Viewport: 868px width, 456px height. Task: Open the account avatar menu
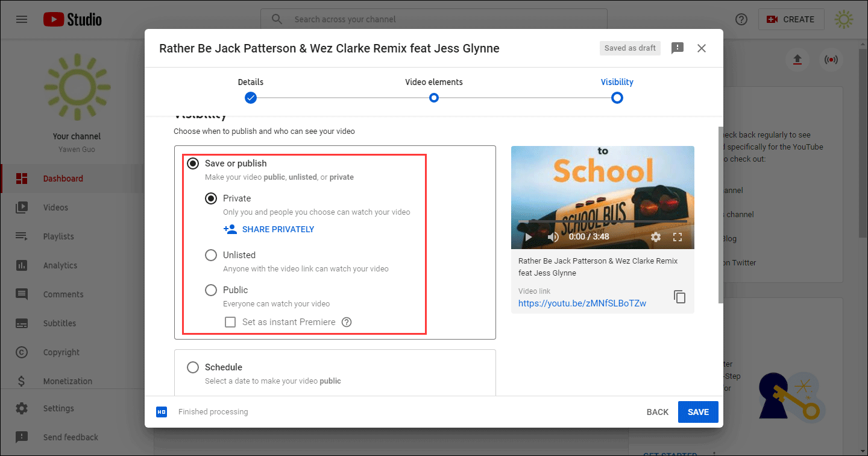click(843, 19)
